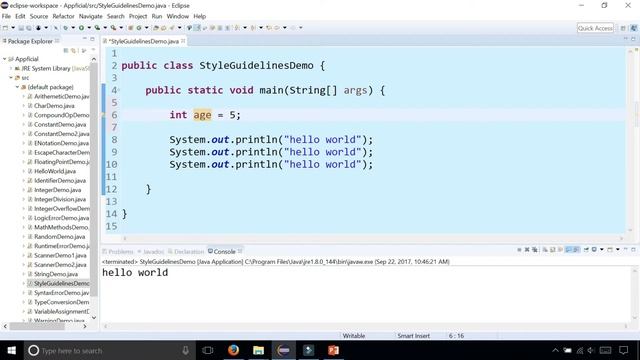Click Collapse All in Package Explorer
The image size is (640, 360).
click(66, 51)
